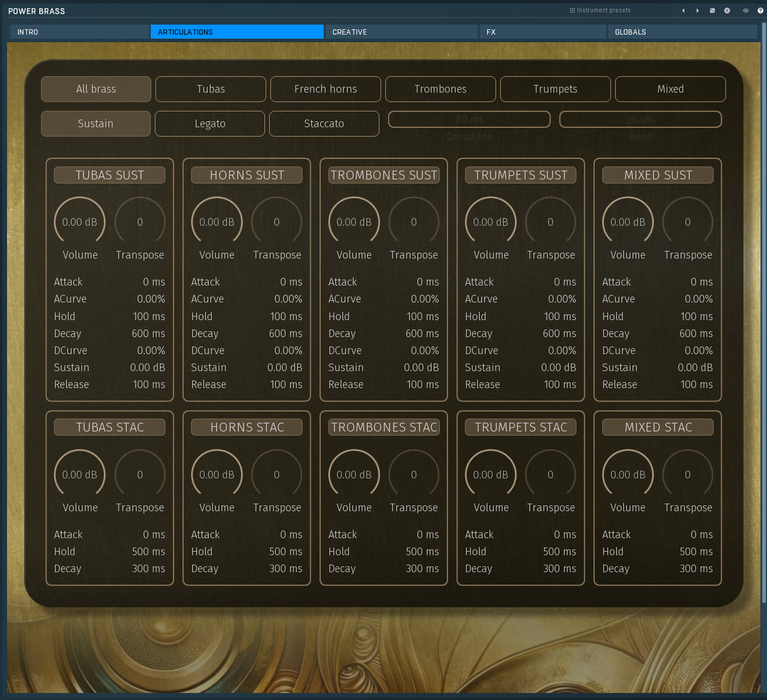Switch to the Staccato articulation
This screenshot has width=767, height=700.
324,123
